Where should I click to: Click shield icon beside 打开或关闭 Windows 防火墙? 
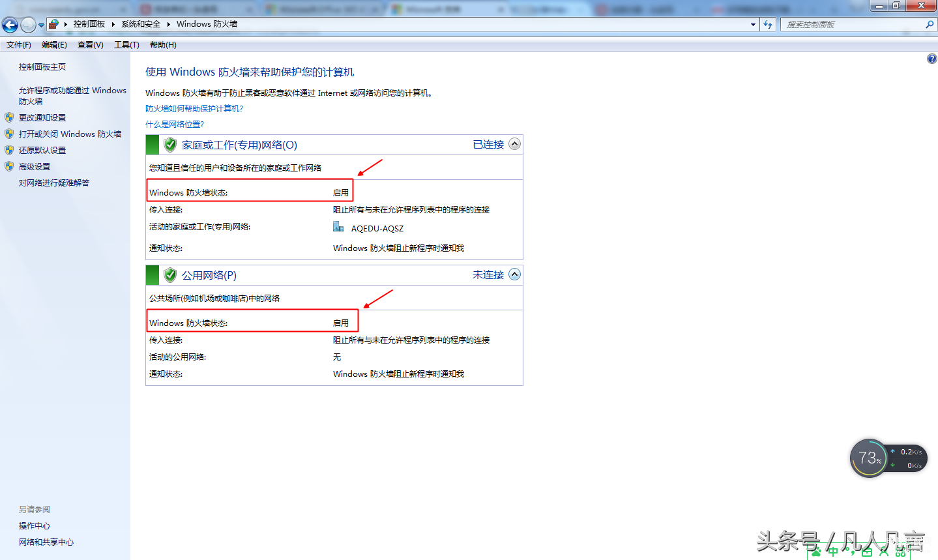point(9,134)
